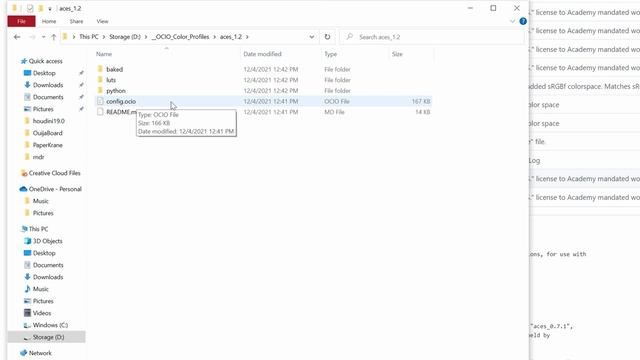This screenshot has width=640, height=360.
Task: Open Videos under This PC
Action: click(x=42, y=313)
